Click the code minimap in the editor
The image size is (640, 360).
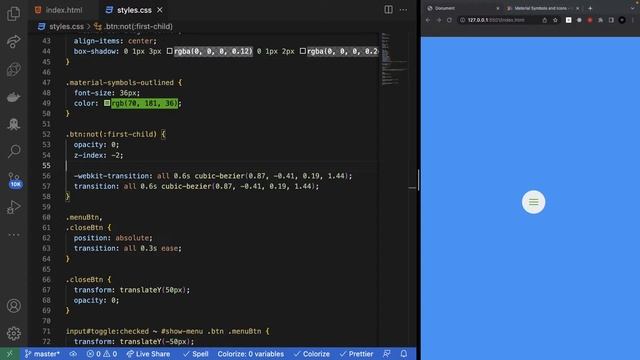(393, 59)
